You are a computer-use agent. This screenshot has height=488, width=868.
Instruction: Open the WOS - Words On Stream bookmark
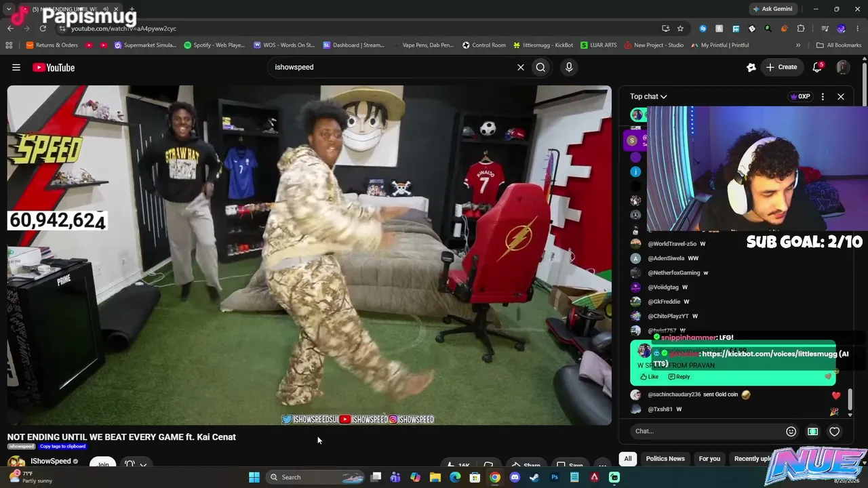[284, 45]
